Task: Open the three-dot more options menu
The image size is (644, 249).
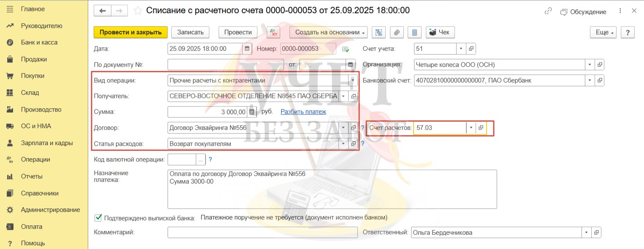Action: click(x=620, y=11)
